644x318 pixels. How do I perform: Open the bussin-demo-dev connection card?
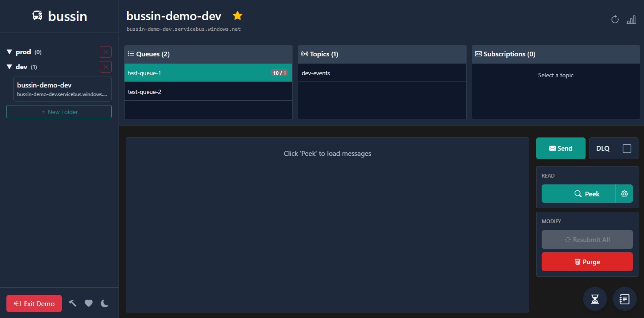pos(62,89)
